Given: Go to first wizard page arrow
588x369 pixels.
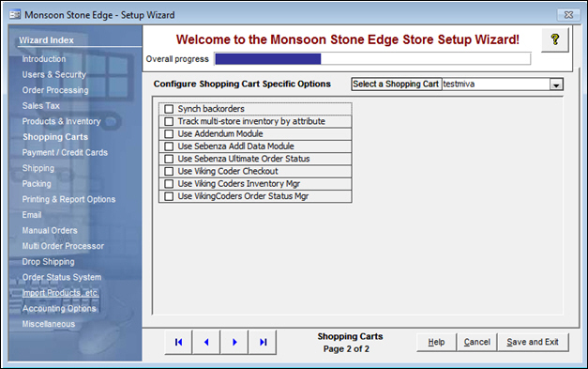Looking at the screenshot, I should (x=178, y=342).
